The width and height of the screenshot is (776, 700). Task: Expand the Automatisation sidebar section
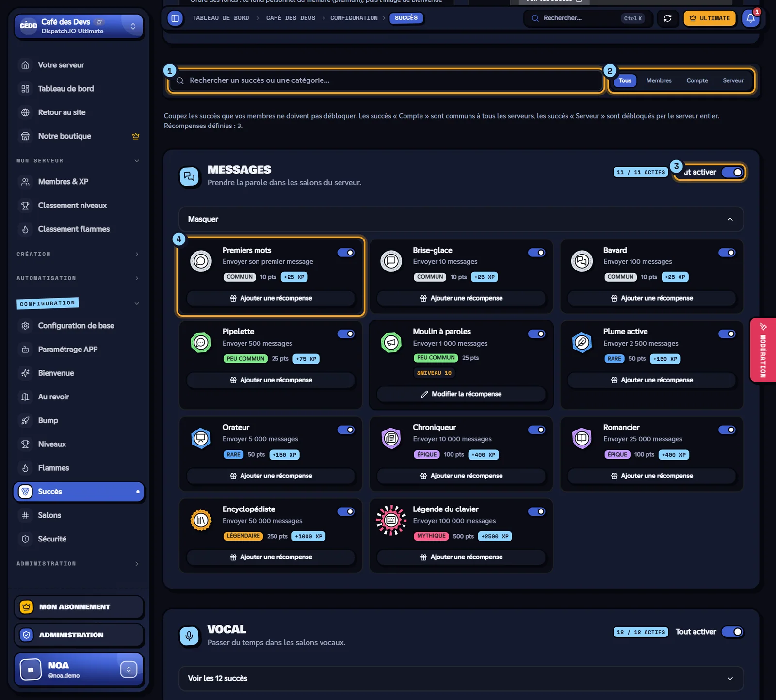(x=78, y=278)
